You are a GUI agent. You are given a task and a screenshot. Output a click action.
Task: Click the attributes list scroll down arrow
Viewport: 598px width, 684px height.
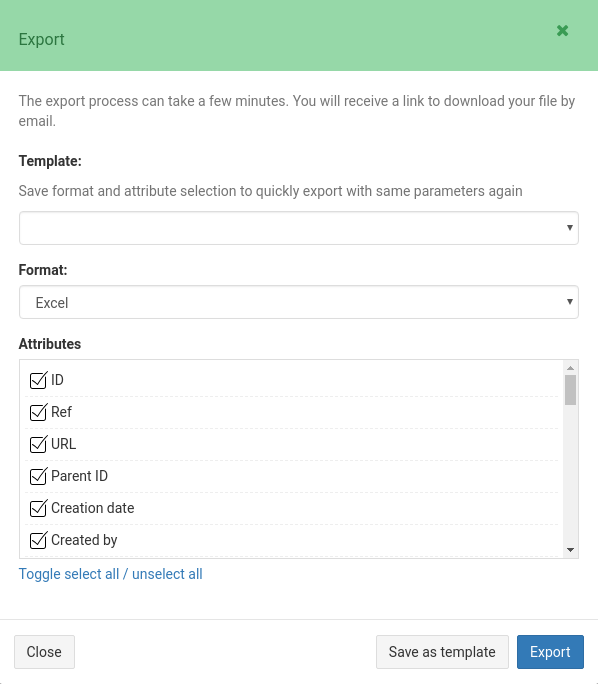tap(570, 550)
